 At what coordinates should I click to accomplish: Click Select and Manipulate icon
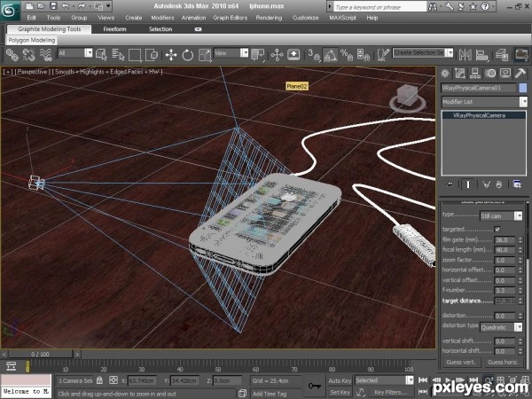tap(278, 55)
